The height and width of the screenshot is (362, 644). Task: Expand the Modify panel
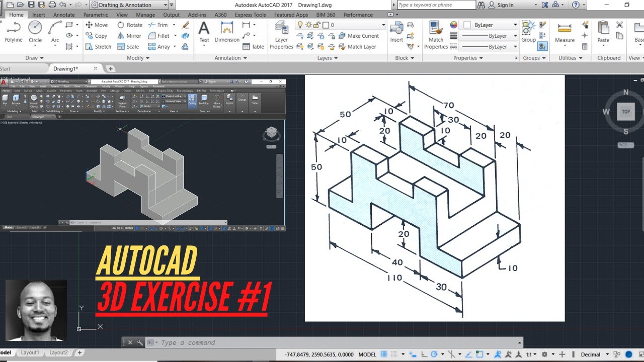coord(137,58)
